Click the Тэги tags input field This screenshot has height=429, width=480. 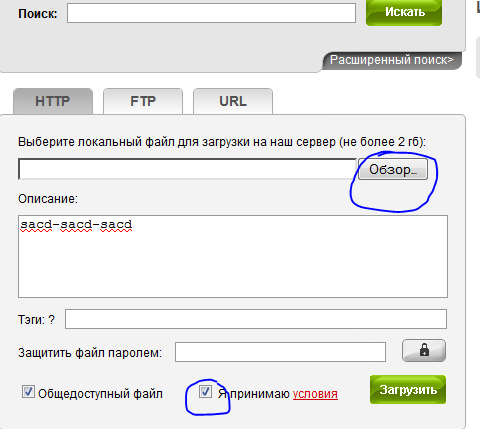coord(256,319)
